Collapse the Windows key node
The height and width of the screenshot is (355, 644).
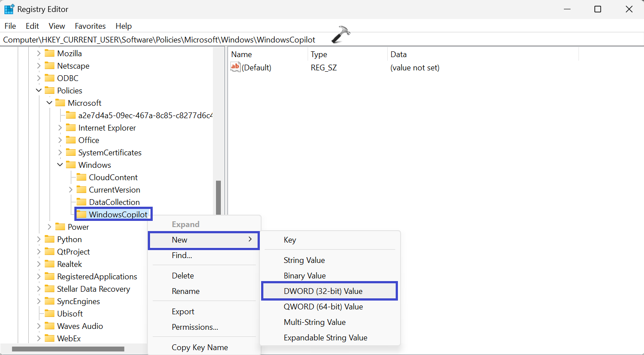[60, 165]
